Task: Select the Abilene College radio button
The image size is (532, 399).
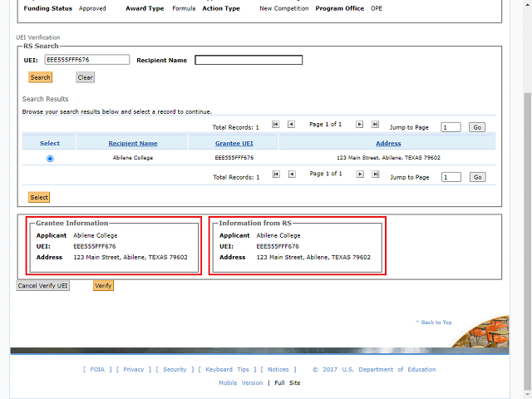Action: coord(50,159)
